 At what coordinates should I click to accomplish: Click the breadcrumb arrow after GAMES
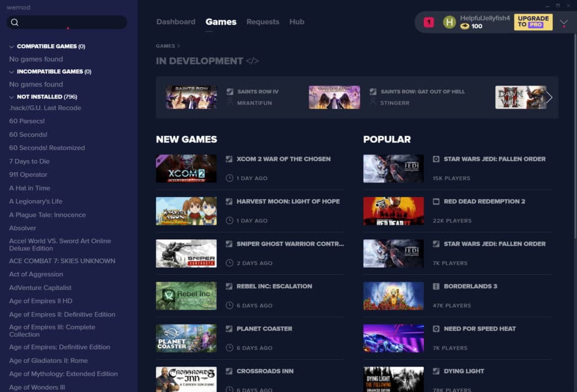point(179,46)
